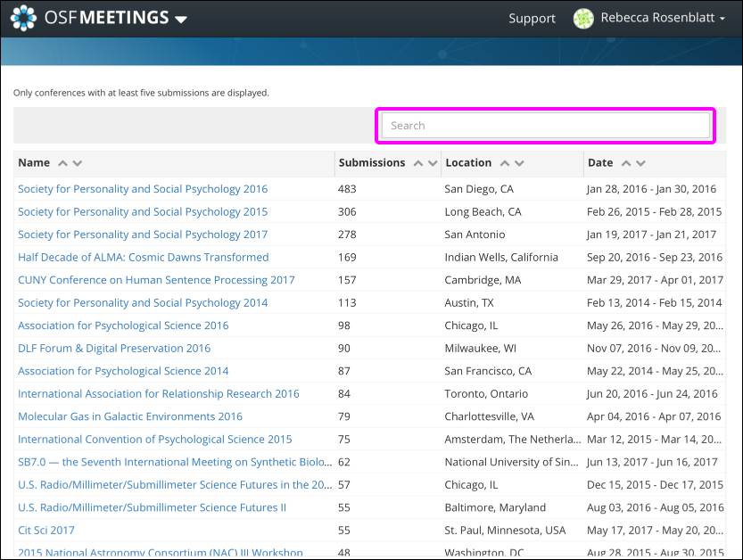
Task: Select the Indian Wells, California cell
Action: (501, 257)
